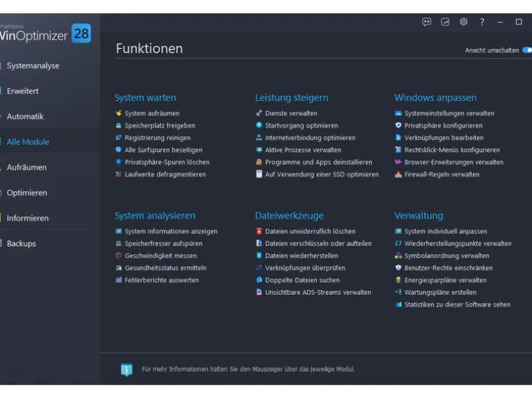Click the WinOptimizer 28 logo
The height and width of the screenshot is (399, 532).
tap(45, 33)
